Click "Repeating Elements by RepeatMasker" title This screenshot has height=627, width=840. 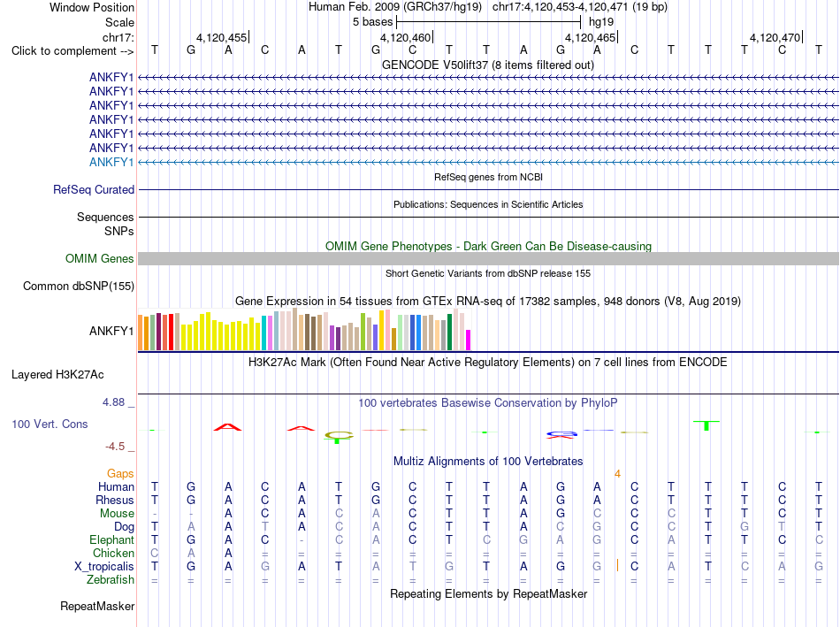(488, 593)
